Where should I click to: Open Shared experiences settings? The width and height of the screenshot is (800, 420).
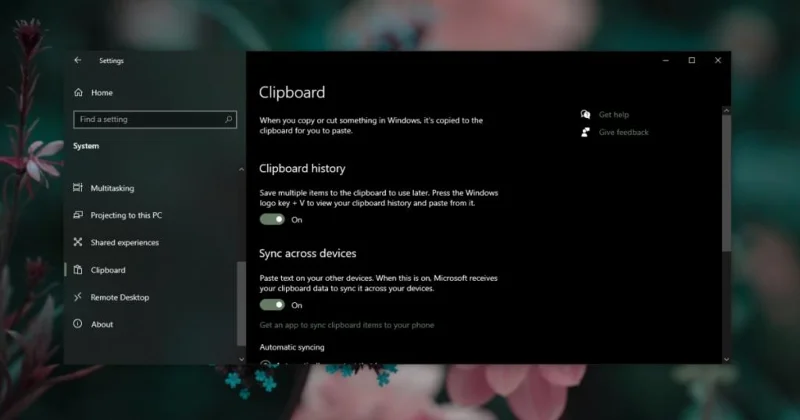(x=124, y=242)
